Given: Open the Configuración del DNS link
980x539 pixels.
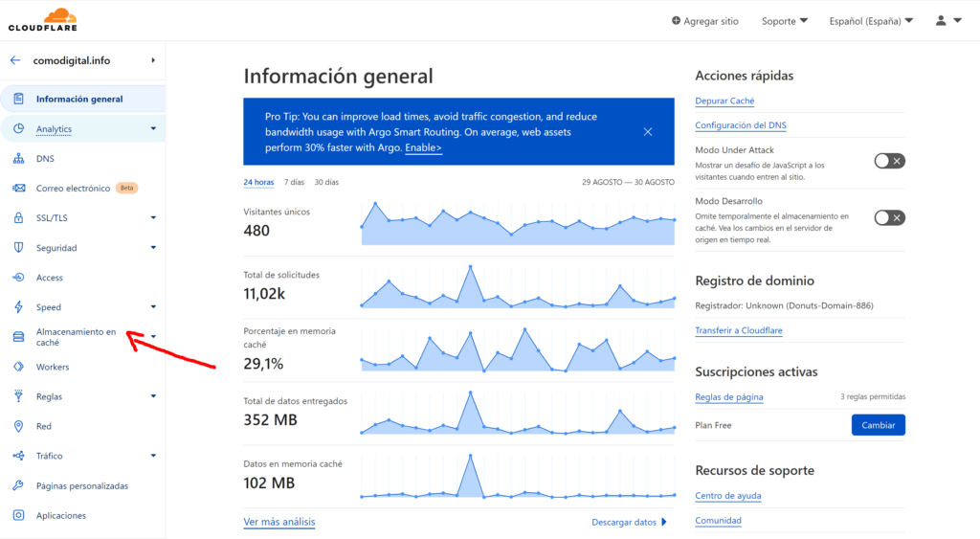Looking at the screenshot, I should pyautogui.click(x=741, y=125).
